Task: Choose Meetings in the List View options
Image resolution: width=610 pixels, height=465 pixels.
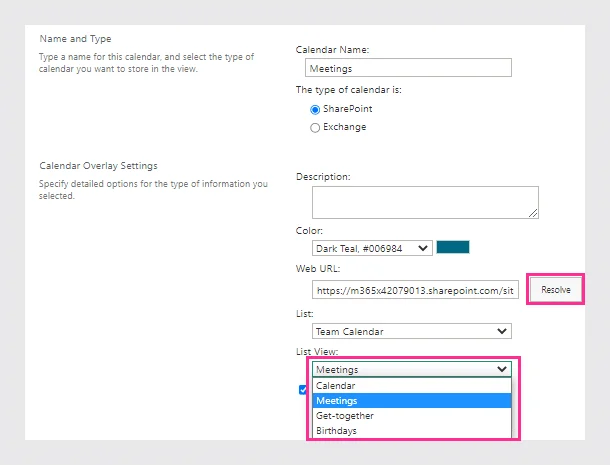Action: pos(412,401)
